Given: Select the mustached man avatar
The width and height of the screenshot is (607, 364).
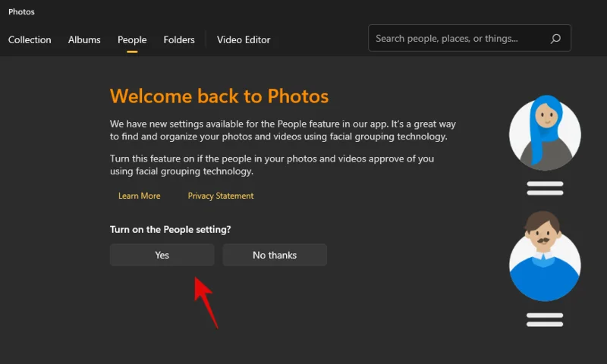Looking at the screenshot, I should pos(544,256).
